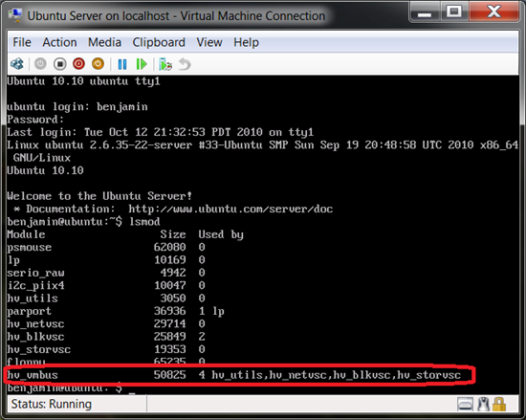Open the File menu
The height and width of the screenshot is (420, 526).
22,43
